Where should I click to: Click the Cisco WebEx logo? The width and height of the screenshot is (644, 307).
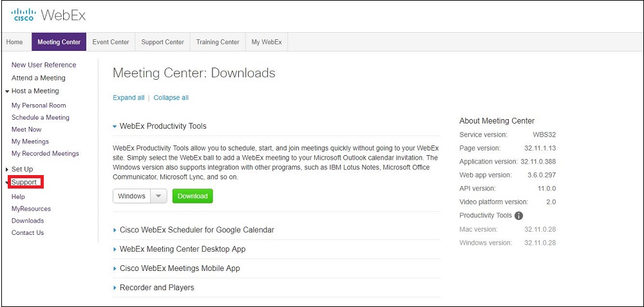[48, 15]
